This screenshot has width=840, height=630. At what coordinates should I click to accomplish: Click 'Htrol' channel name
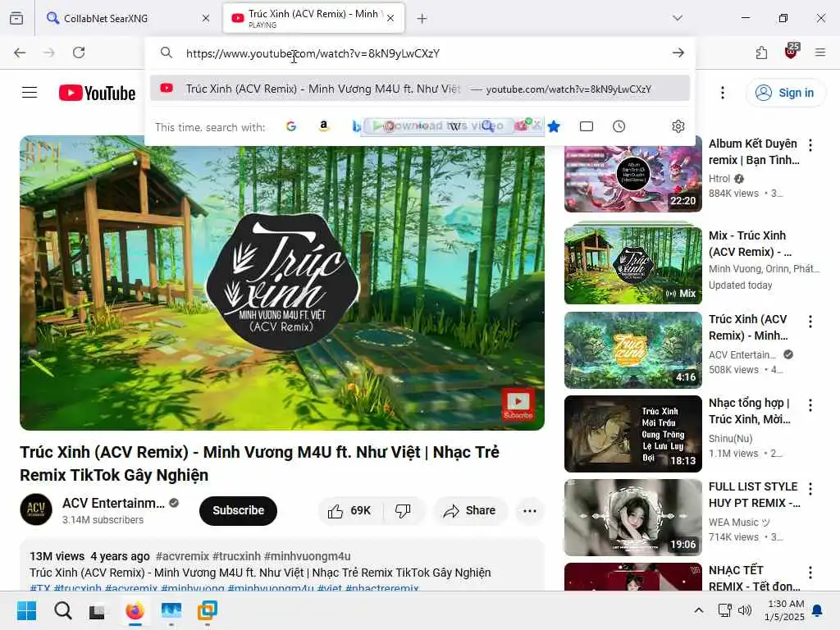pyautogui.click(x=719, y=178)
